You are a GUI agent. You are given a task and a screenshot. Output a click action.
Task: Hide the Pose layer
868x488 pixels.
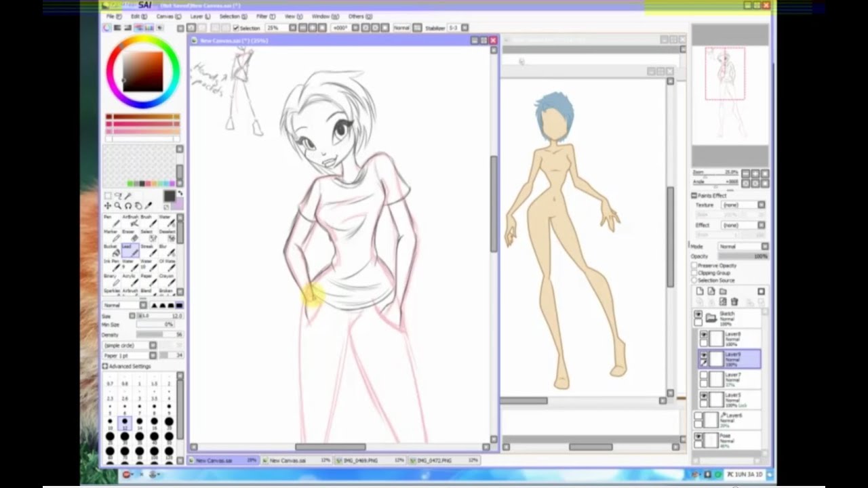pos(698,437)
